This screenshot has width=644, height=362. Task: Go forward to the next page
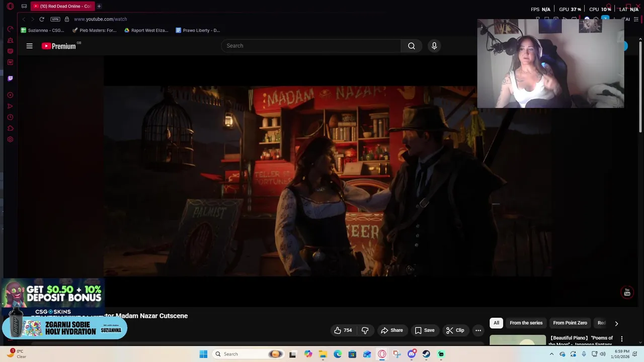(x=33, y=19)
